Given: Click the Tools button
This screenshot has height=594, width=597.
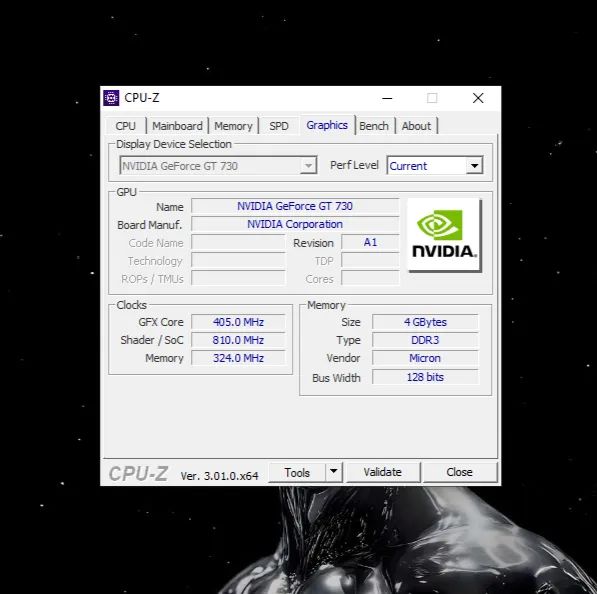Looking at the screenshot, I should pyautogui.click(x=297, y=473).
